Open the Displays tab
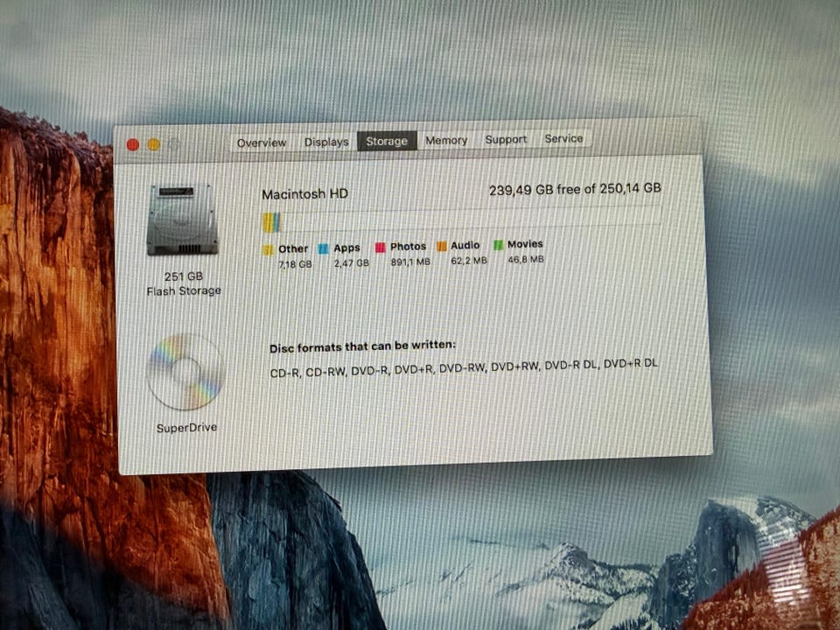This screenshot has height=630, width=840. point(326,142)
